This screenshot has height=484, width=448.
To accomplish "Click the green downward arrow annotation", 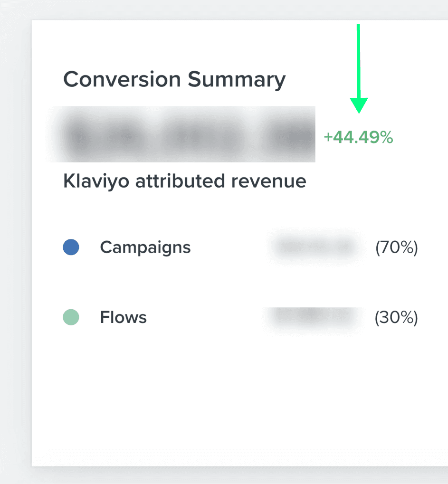I will 359,68.
